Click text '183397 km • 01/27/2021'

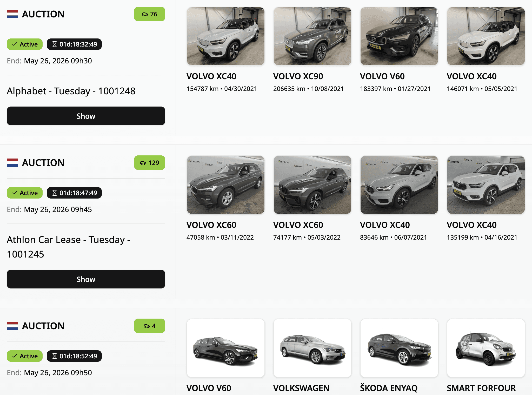[x=395, y=89]
